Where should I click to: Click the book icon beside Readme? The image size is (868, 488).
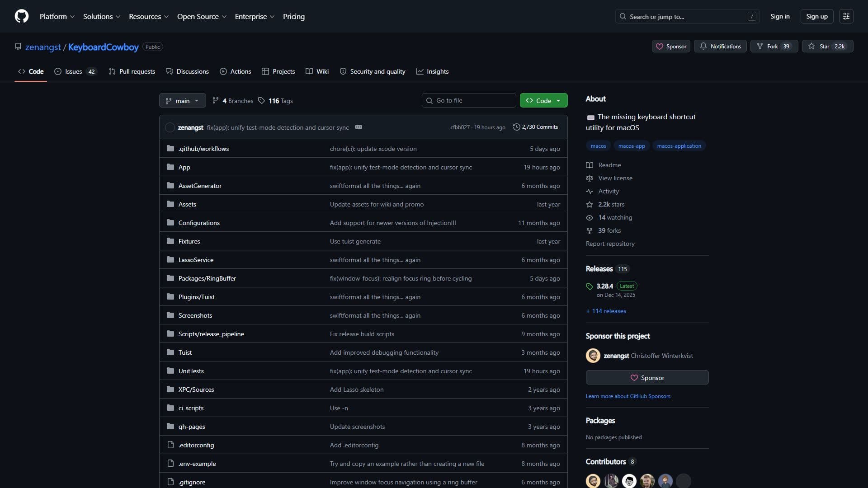[590, 165]
